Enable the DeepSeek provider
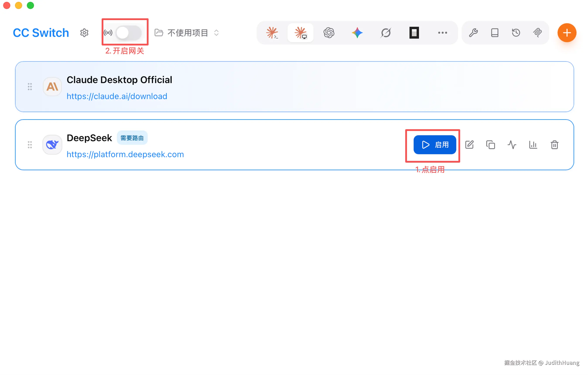 [x=435, y=145]
